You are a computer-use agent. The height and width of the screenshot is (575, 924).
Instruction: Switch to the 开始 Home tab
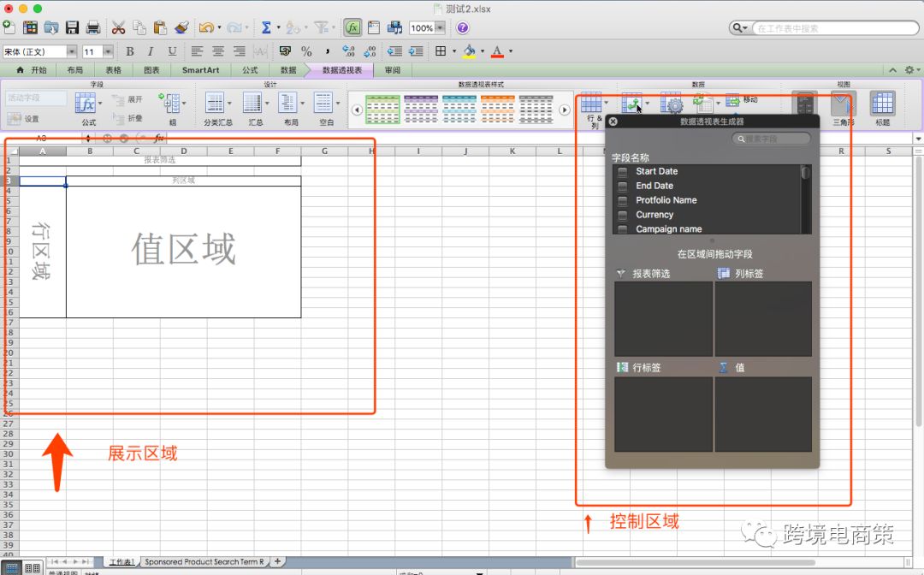pyautogui.click(x=32, y=70)
